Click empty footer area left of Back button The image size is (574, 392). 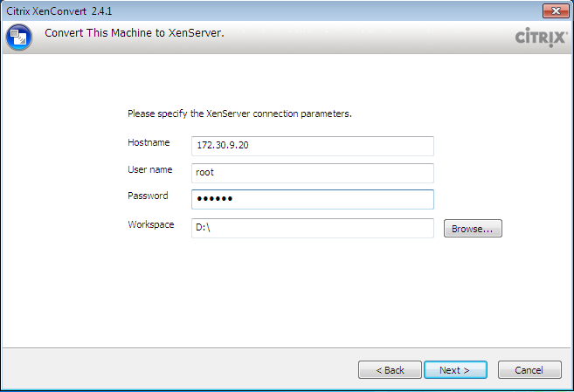point(175,370)
